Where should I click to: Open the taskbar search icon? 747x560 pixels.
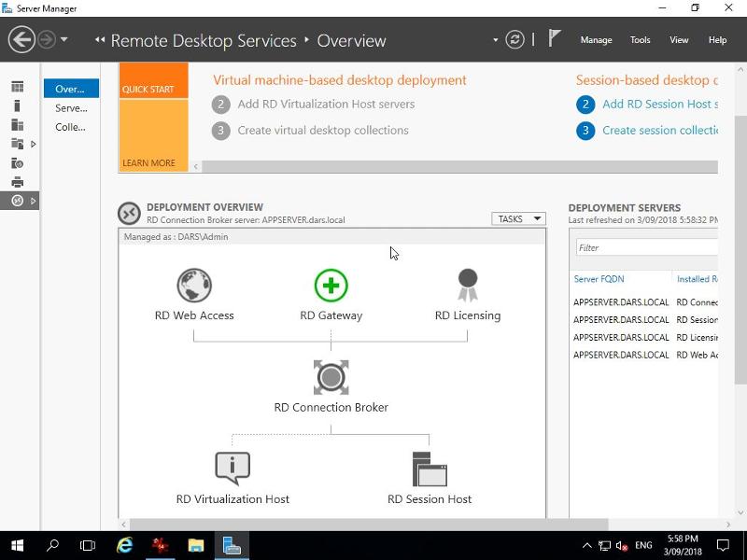coord(52,545)
